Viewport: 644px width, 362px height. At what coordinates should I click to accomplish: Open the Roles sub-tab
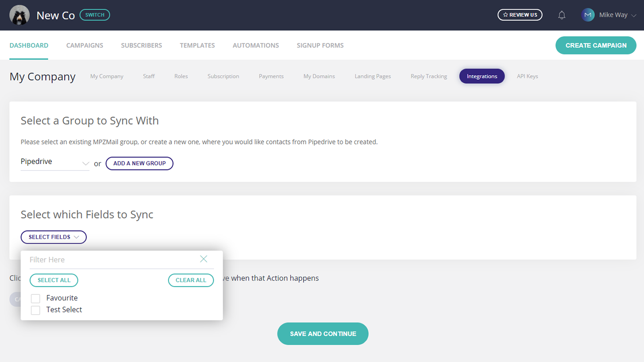[x=181, y=76]
